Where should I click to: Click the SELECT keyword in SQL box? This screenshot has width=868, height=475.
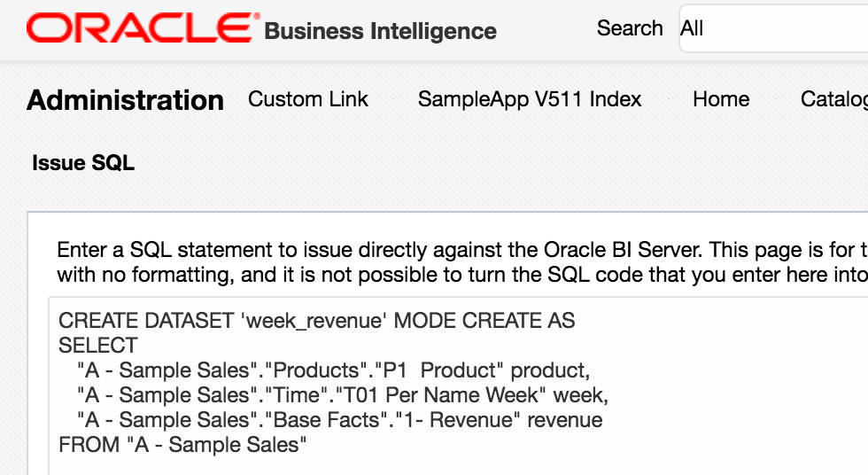[x=97, y=346]
